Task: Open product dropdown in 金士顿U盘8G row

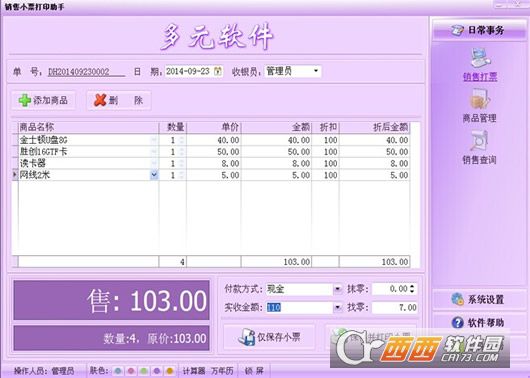Action: point(154,140)
